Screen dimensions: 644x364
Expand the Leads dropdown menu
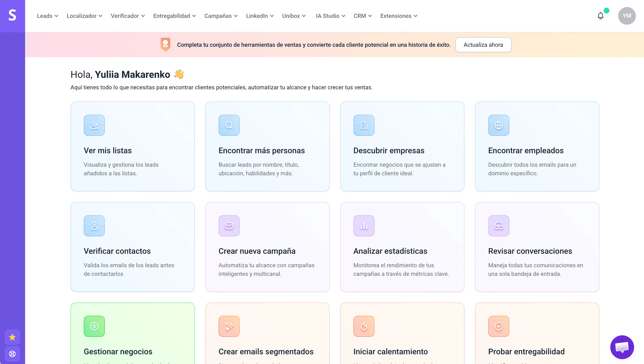(47, 16)
